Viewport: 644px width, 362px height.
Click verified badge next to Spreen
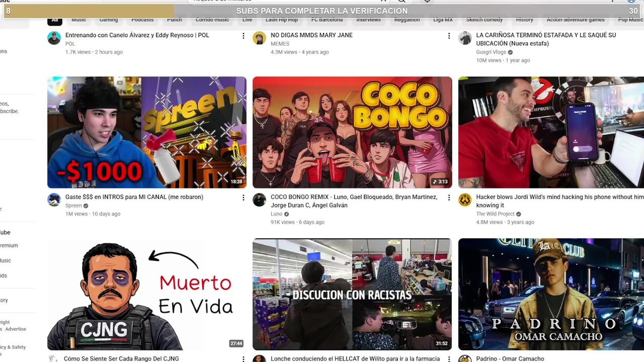pyautogui.click(x=86, y=206)
